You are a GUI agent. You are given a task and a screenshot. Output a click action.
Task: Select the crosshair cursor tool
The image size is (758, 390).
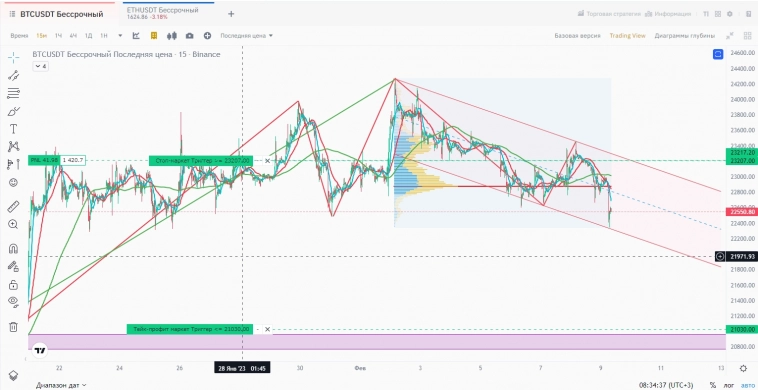14,58
